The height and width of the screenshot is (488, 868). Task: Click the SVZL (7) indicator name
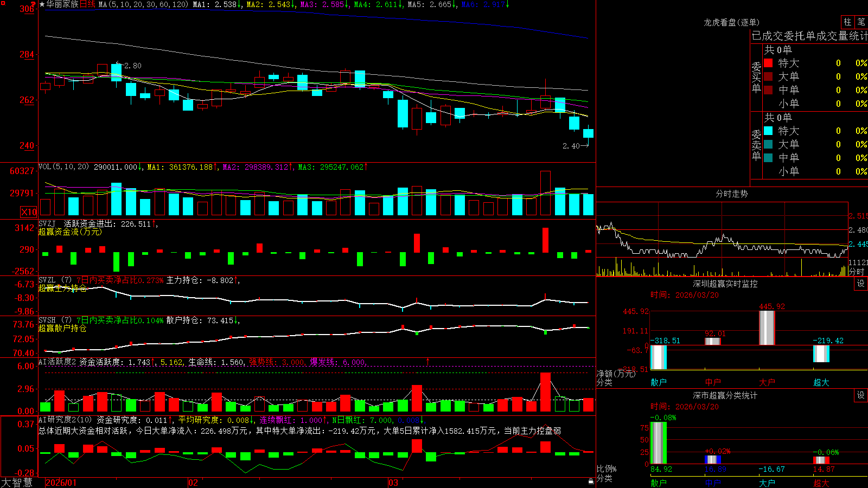tap(55, 280)
